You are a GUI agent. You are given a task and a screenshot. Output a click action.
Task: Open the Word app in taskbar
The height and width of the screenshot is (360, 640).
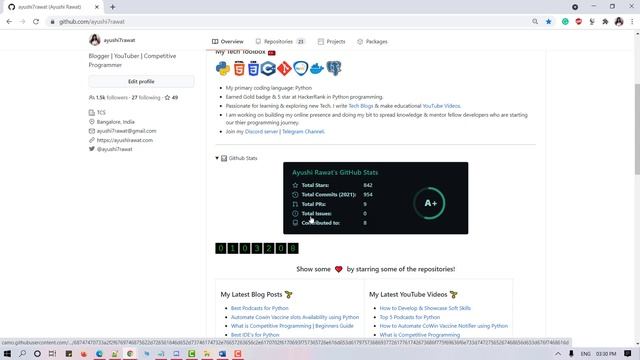222,354
